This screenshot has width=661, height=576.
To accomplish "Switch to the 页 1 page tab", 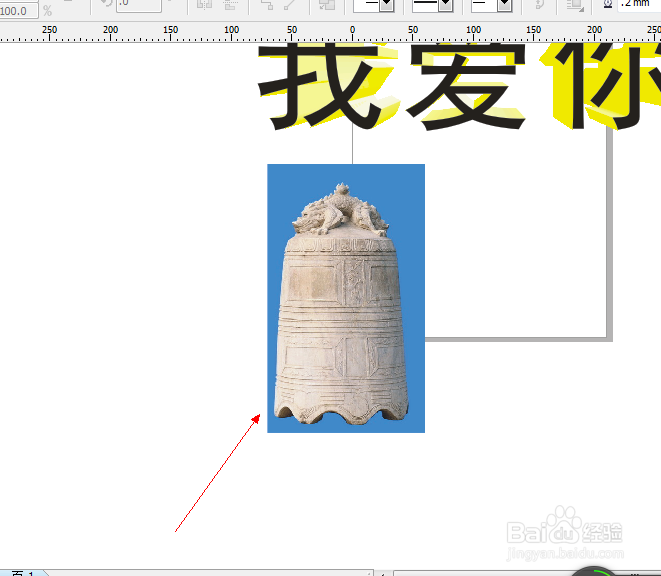I will (22, 573).
